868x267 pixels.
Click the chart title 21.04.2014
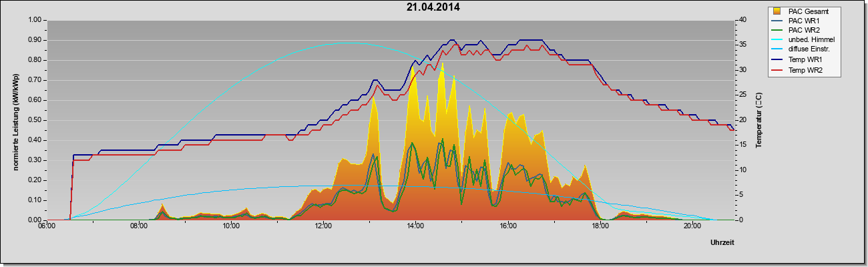point(433,7)
